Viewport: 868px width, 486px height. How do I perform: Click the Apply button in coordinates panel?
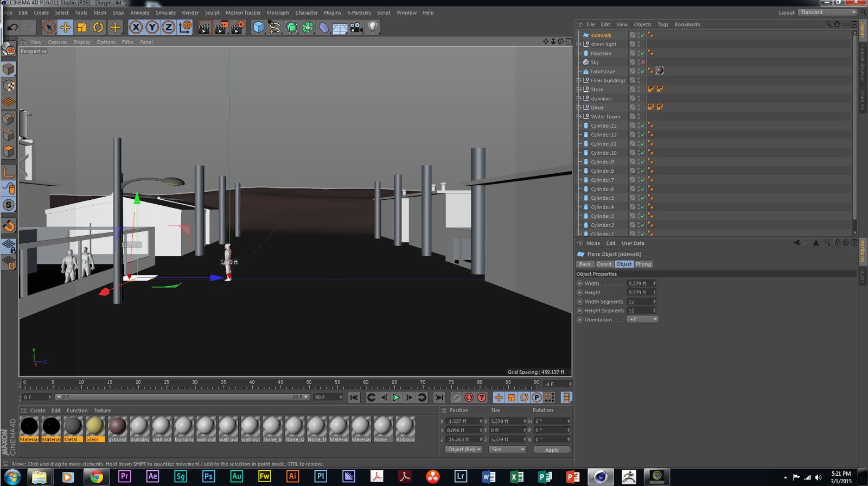point(551,450)
